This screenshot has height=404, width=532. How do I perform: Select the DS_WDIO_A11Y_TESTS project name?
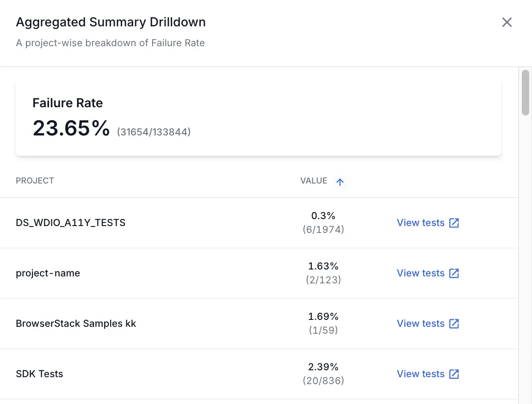(x=71, y=223)
